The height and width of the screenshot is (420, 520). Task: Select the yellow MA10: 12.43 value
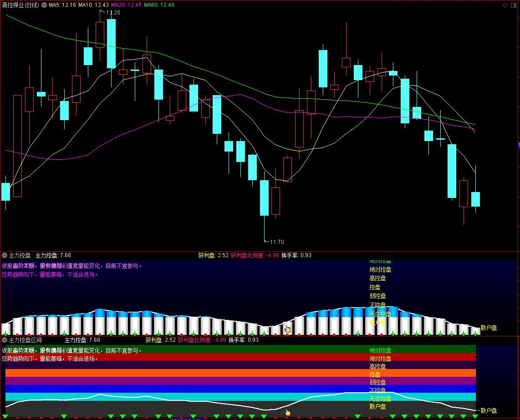(93, 5)
